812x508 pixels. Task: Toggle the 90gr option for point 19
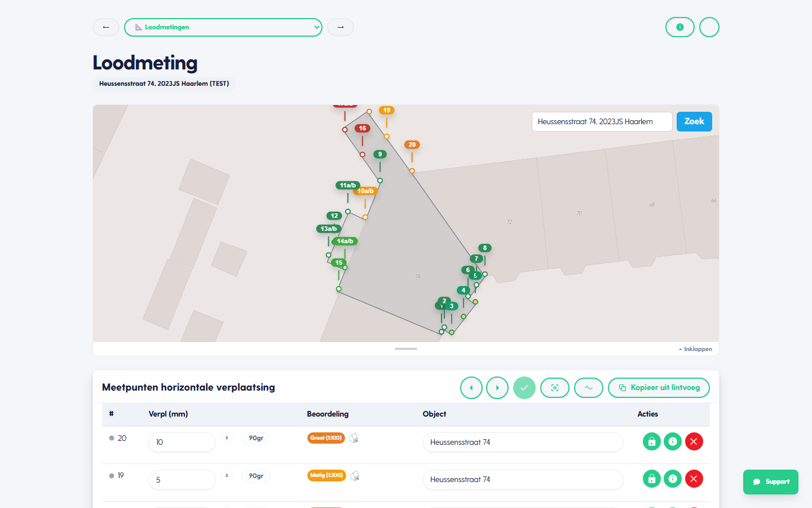(x=256, y=476)
